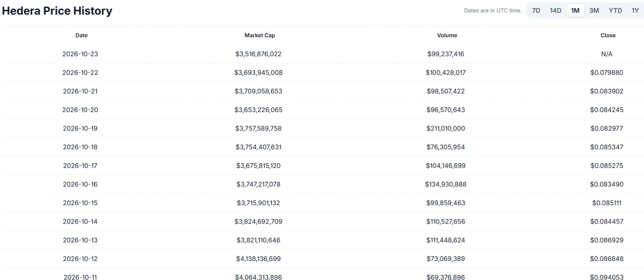Click market cap $3,747,217,078
The height and width of the screenshot is (280, 644).
pos(258,184)
